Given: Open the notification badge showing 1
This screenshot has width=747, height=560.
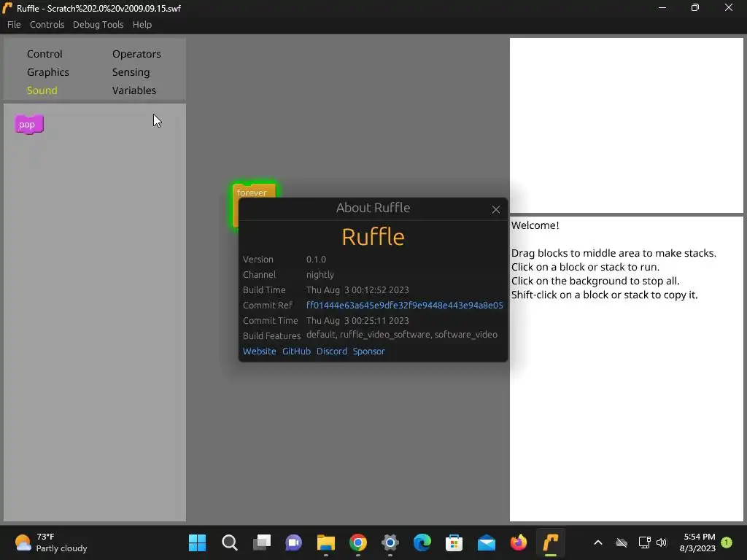Looking at the screenshot, I should pyautogui.click(x=727, y=542).
